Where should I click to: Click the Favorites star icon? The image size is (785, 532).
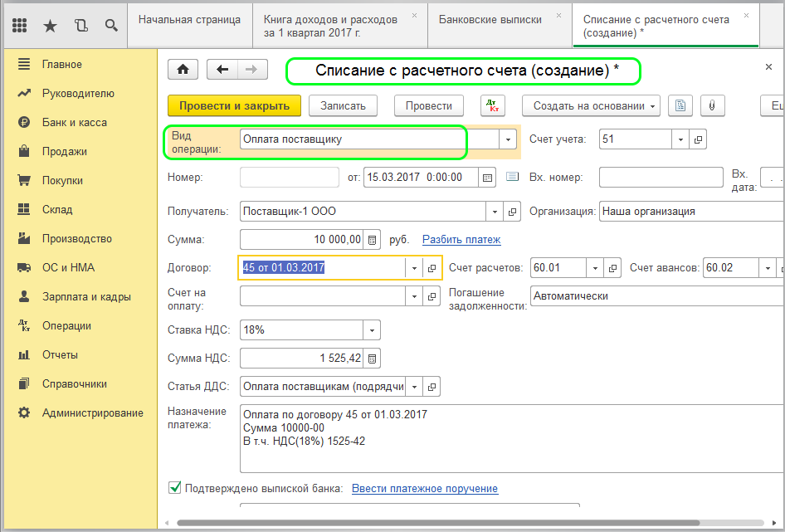(50, 26)
